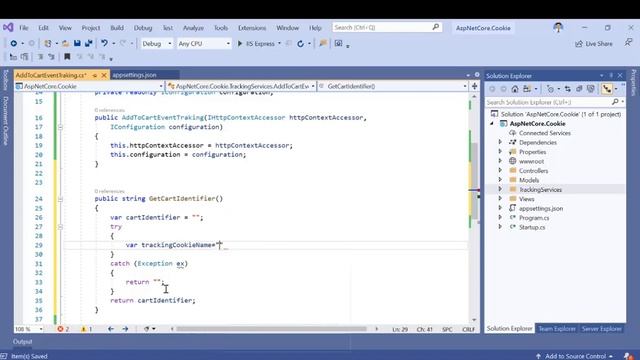Click Add to Source Control button
Screen dimensions: 640x360
point(575,356)
